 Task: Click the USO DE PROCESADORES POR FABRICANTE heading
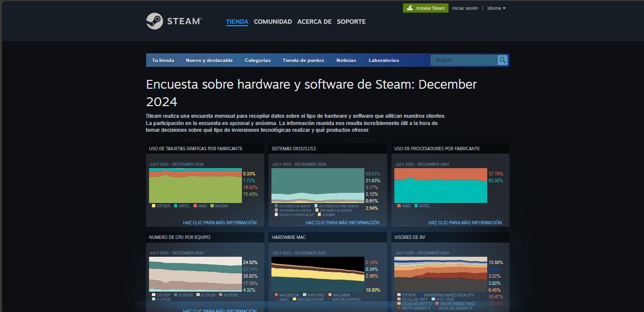(x=437, y=148)
